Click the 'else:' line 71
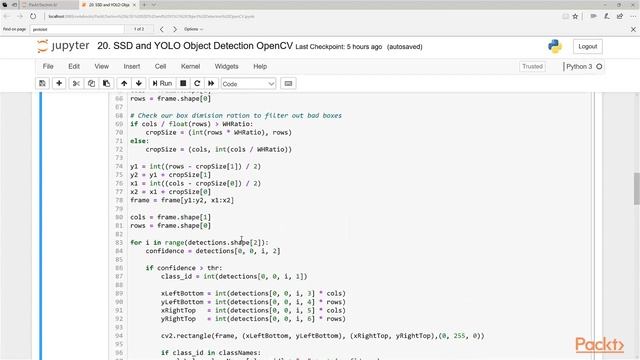 tap(140, 141)
